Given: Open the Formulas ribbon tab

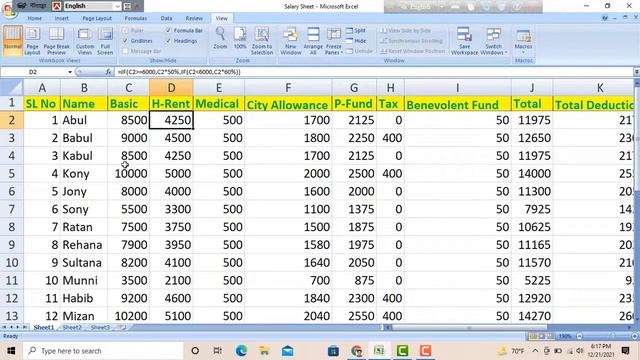Looking at the screenshot, I should [136, 18].
